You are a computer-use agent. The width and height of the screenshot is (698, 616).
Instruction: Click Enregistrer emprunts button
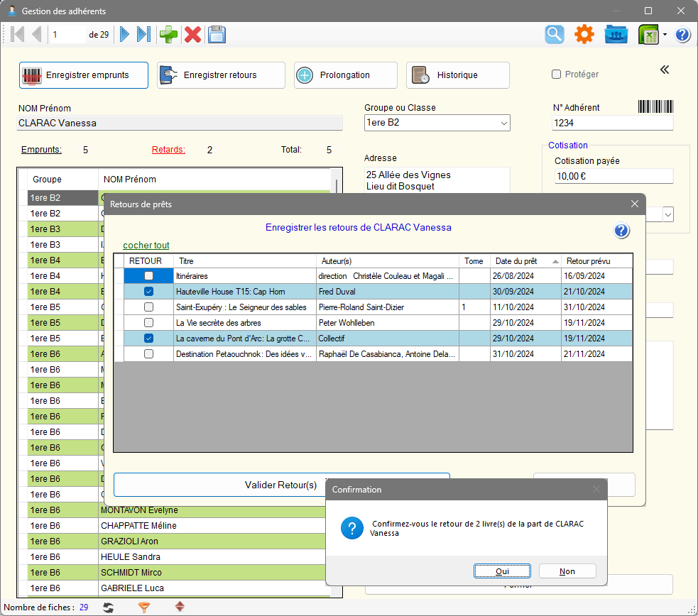point(84,75)
